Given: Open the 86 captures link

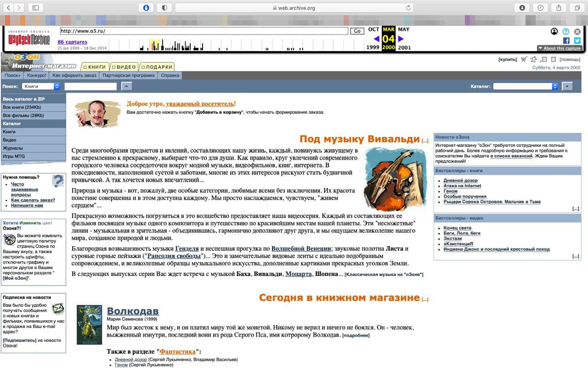Looking at the screenshot, I should 73,42.
